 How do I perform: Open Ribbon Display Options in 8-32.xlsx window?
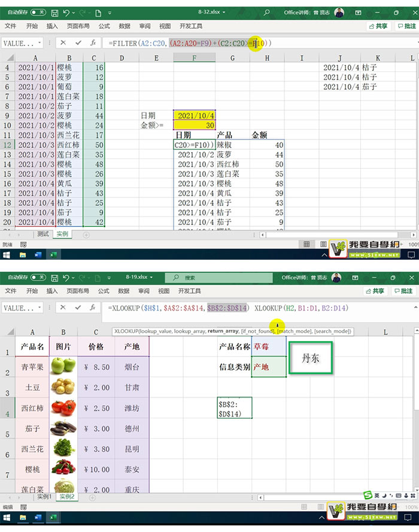(x=358, y=13)
